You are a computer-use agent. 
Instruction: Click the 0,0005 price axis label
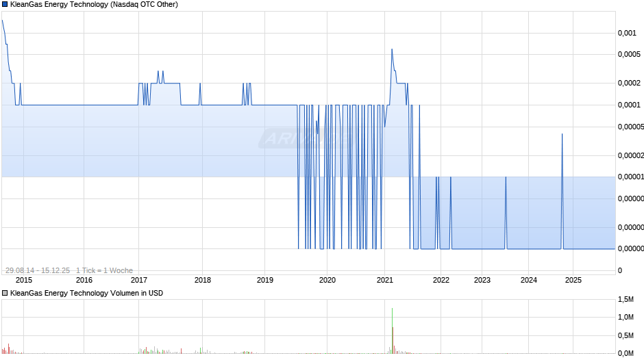[x=629, y=54]
